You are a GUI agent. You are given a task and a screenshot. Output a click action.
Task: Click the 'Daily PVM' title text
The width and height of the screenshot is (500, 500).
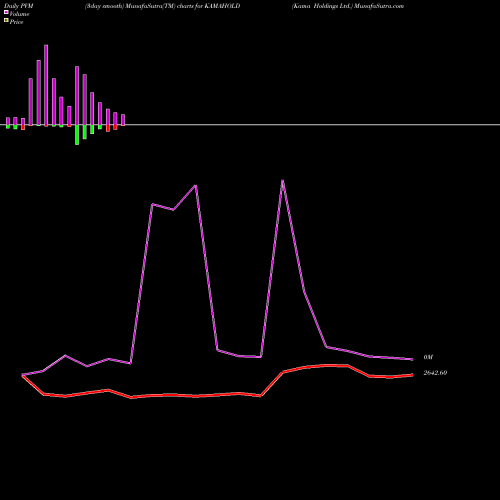[x=19, y=6]
